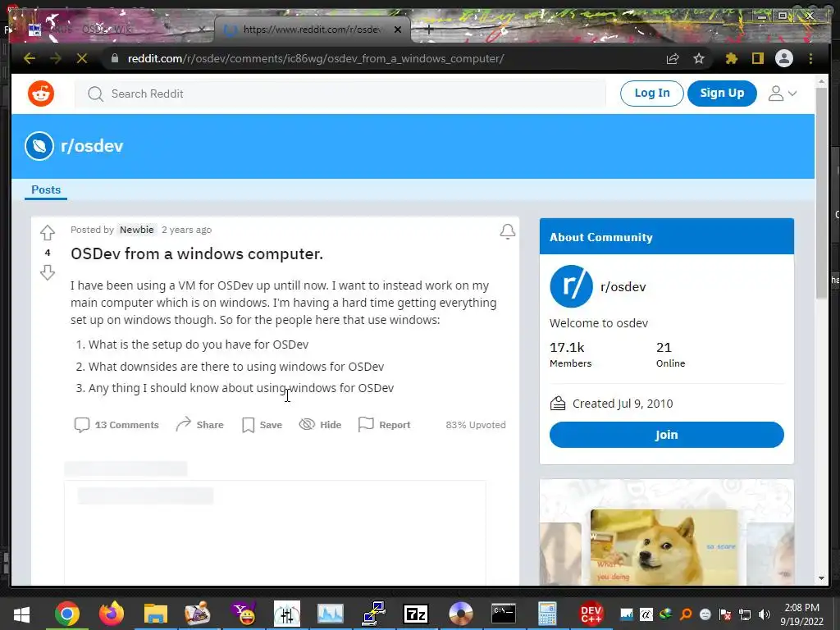840x630 pixels.
Task: Click the Newbie user flair
Action: (137, 230)
